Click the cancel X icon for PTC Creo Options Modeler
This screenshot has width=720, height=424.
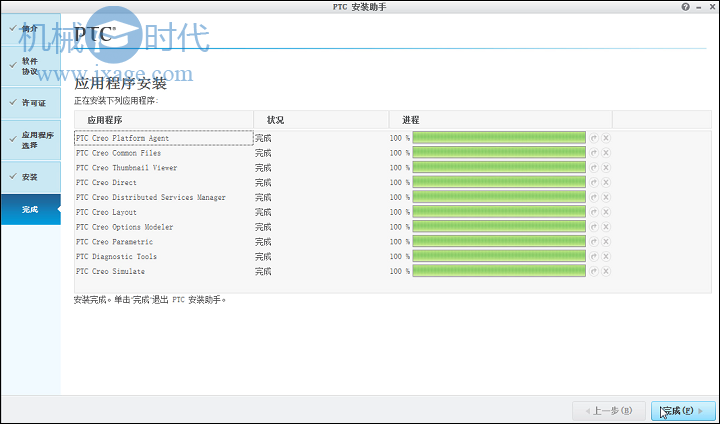point(606,227)
